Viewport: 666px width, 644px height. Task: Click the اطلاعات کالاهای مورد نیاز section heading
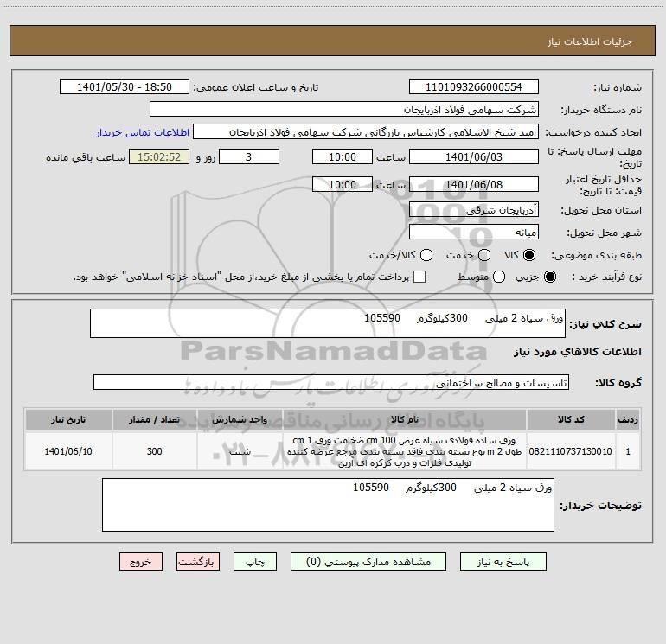point(577,352)
